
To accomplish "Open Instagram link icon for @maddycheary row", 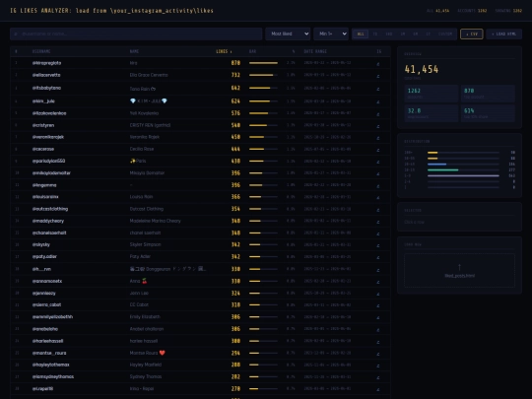I will [x=378, y=222].
